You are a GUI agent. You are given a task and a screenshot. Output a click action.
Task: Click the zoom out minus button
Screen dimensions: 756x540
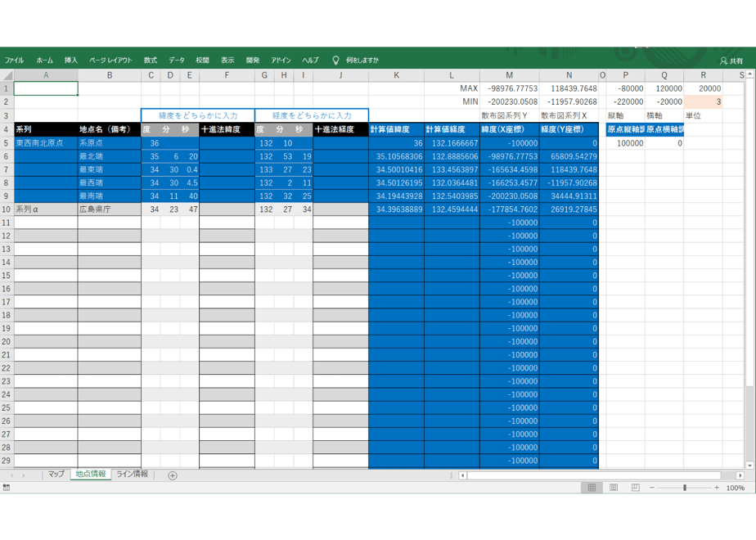click(x=652, y=488)
